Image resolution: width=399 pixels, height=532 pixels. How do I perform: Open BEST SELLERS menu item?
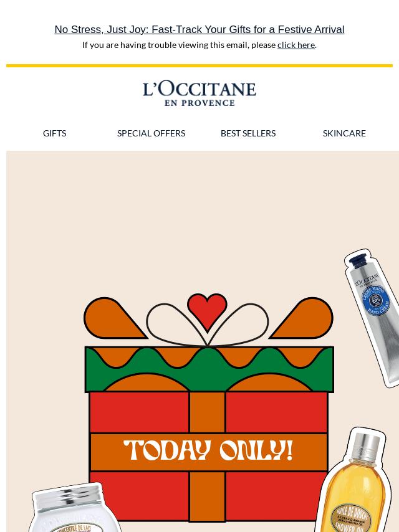(x=248, y=133)
